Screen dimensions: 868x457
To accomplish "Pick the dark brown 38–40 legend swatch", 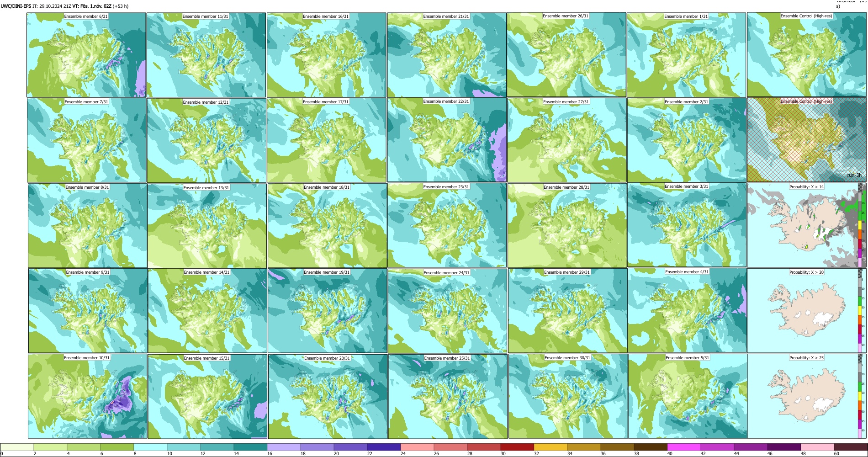I will 651,447.
